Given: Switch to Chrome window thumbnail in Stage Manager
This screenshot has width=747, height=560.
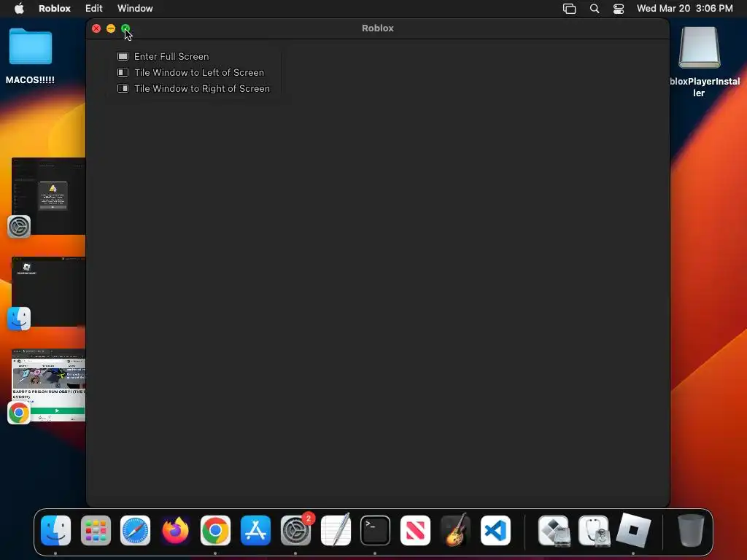Looking at the screenshot, I should [x=49, y=385].
